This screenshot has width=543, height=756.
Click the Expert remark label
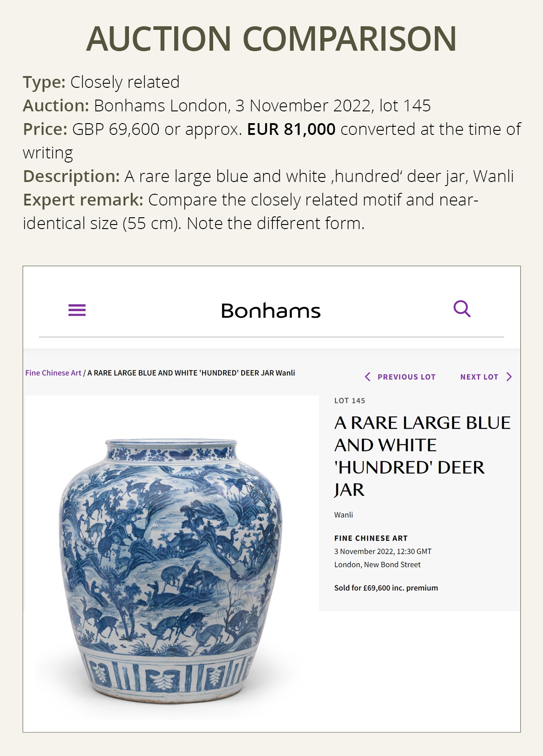[x=83, y=200]
